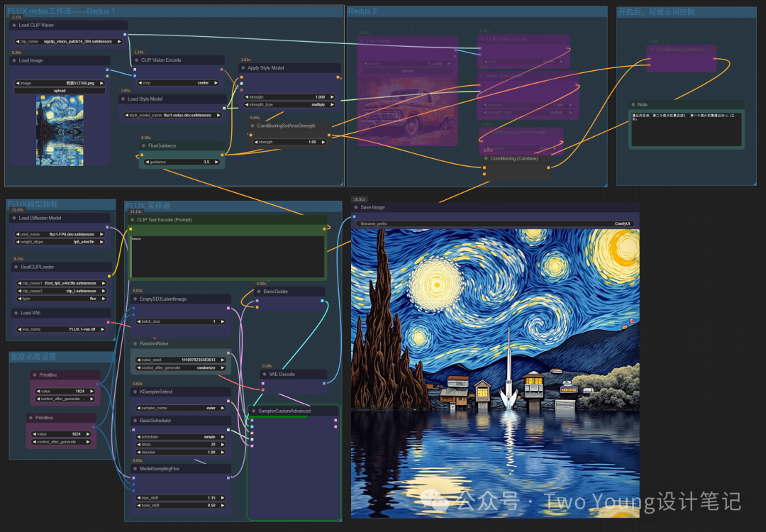766x532 pixels.
Task: Click the blue images input port on Save Image
Action: coord(355,216)
